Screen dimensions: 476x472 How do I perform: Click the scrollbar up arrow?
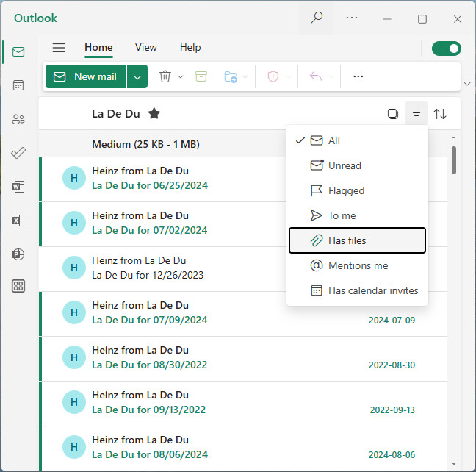pos(454,137)
